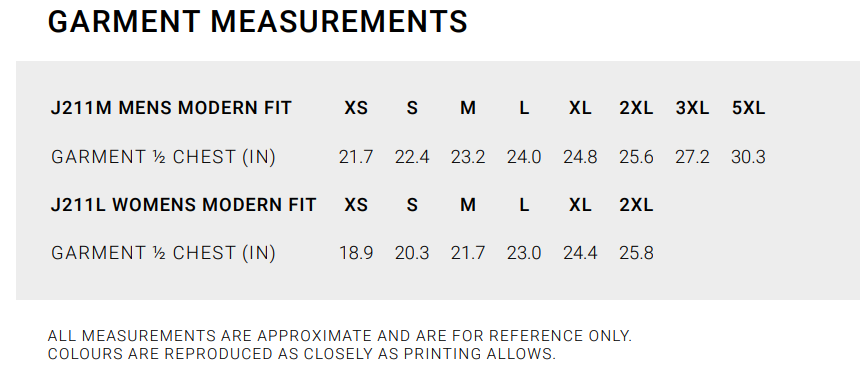Click the measurements approximate disclaimer text
The width and height of the screenshot is (860, 370).
point(340,335)
